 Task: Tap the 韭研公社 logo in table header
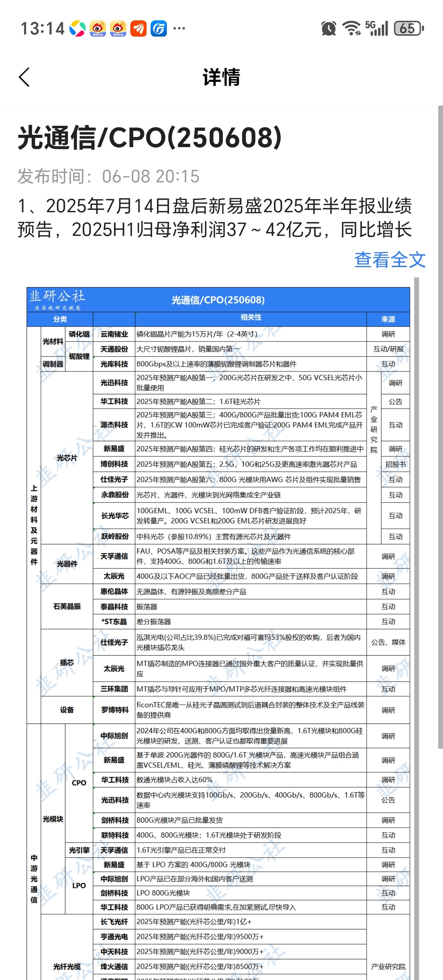(57, 300)
